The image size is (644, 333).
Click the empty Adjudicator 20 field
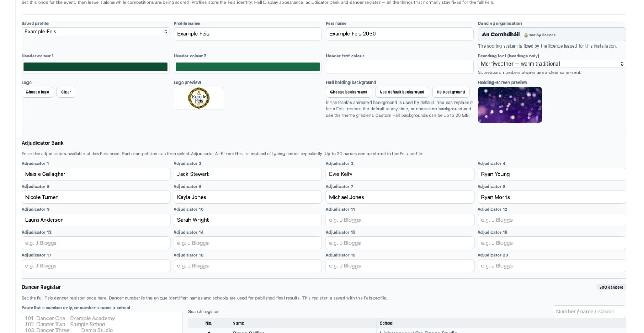(x=552, y=266)
